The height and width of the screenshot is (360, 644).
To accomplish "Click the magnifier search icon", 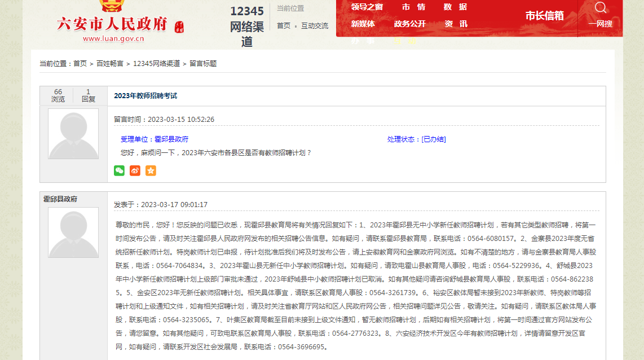I will [x=600, y=7].
